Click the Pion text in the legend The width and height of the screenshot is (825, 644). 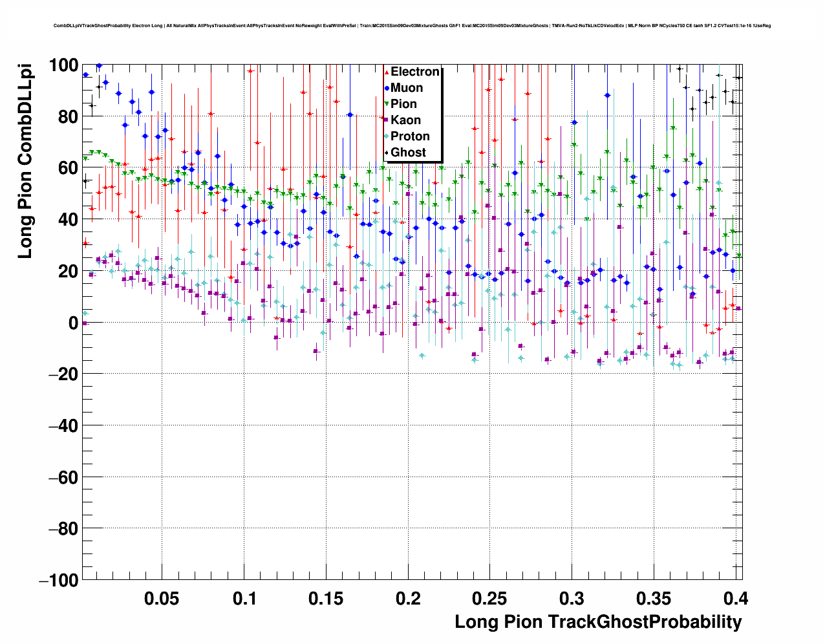click(404, 104)
